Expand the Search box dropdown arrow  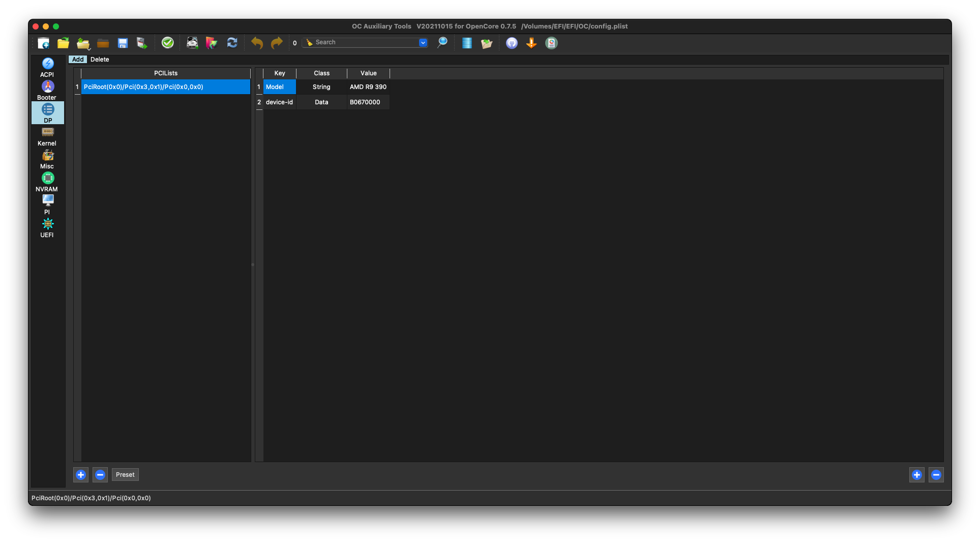pyautogui.click(x=423, y=43)
